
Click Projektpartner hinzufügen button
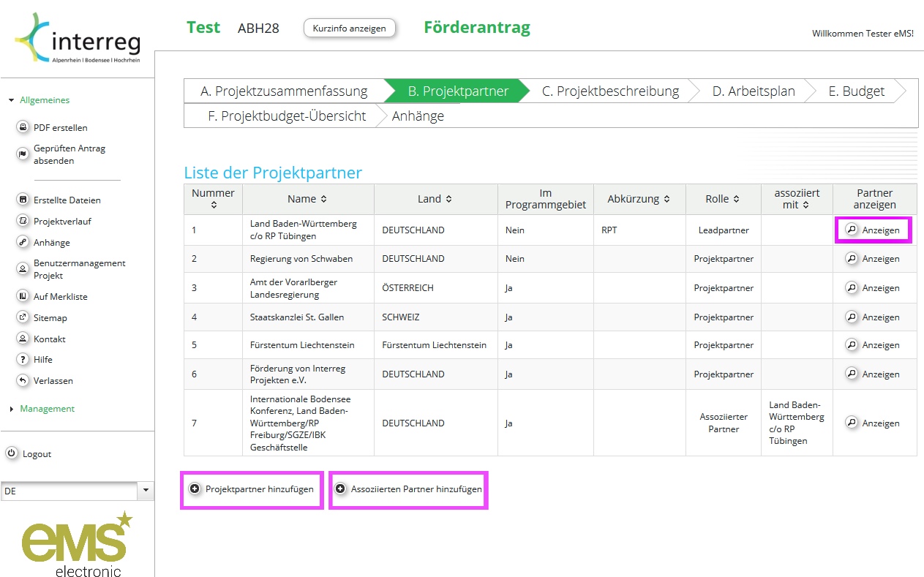pos(252,489)
